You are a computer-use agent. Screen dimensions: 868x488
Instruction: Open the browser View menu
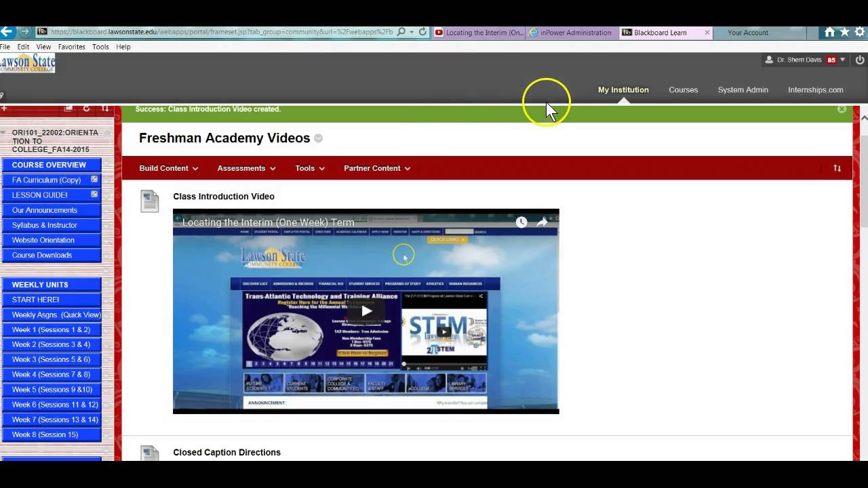point(43,47)
